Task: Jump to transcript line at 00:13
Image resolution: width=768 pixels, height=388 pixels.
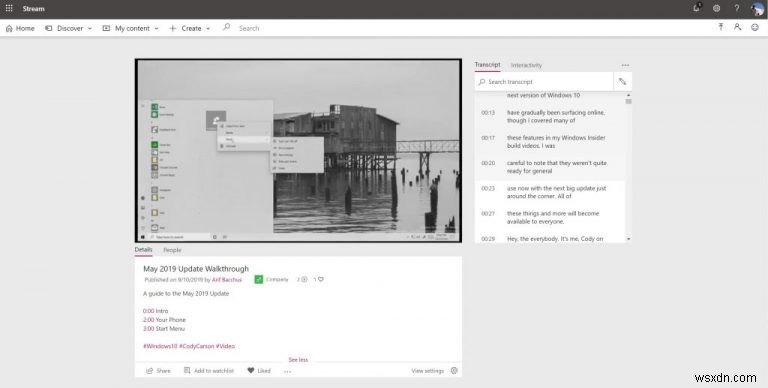Action: (x=550, y=117)
